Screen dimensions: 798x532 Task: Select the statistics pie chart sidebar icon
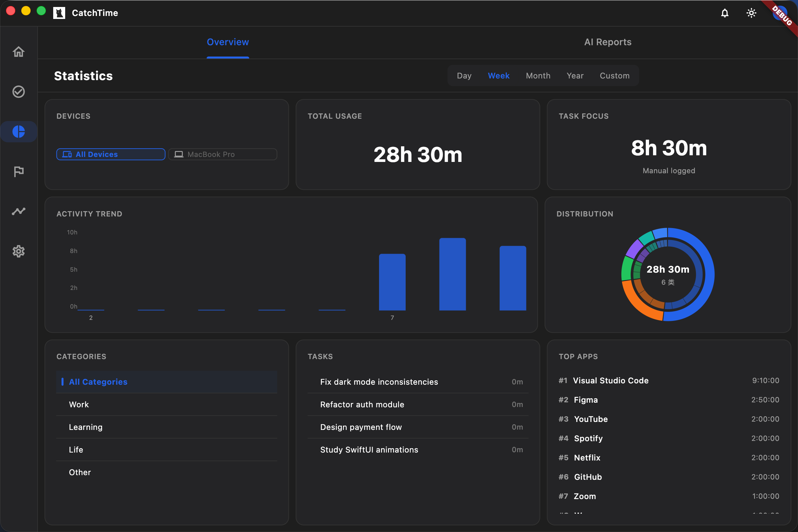(18, 132)
